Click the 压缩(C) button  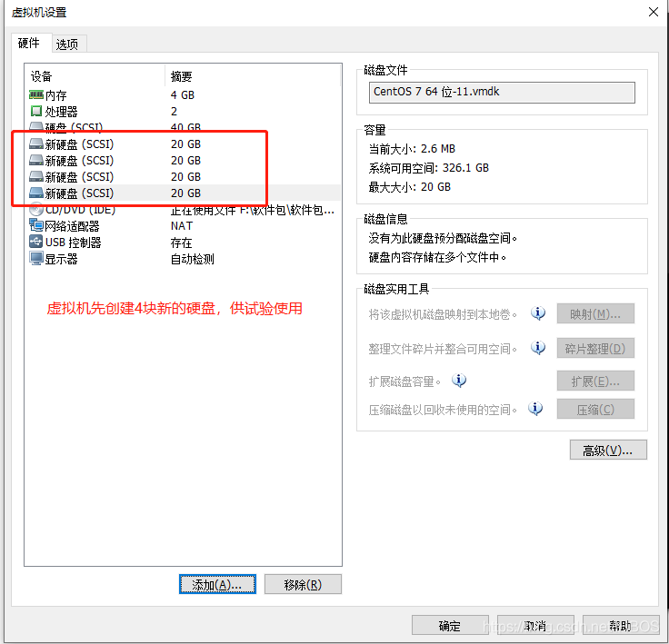click(x=595, y=410)
